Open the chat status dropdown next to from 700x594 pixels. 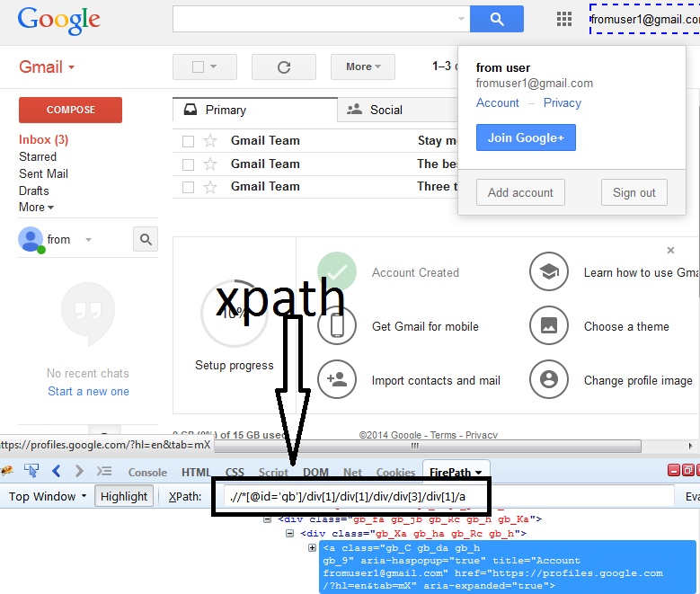tap(88, 240)
